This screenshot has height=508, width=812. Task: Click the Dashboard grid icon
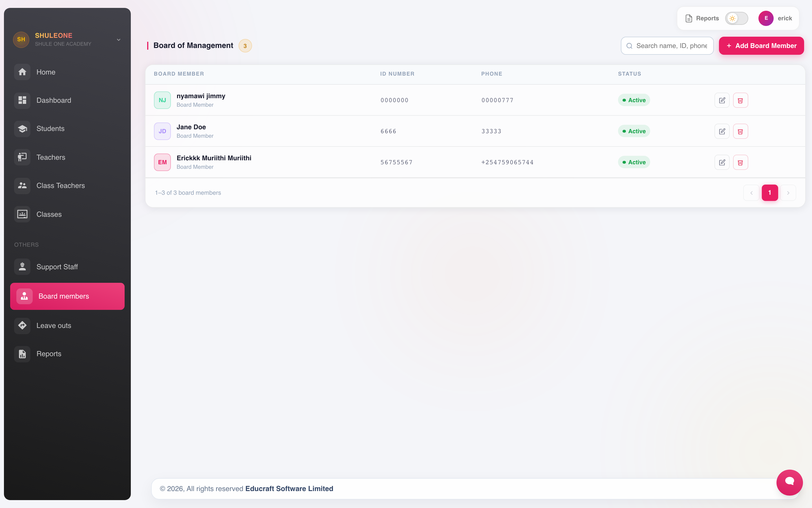coord(22,100)
